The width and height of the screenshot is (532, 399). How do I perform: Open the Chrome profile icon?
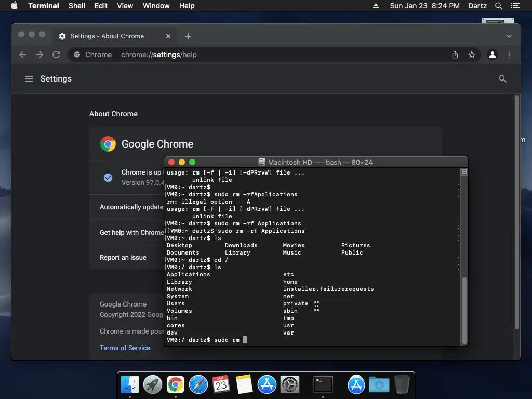click(493, 55)
